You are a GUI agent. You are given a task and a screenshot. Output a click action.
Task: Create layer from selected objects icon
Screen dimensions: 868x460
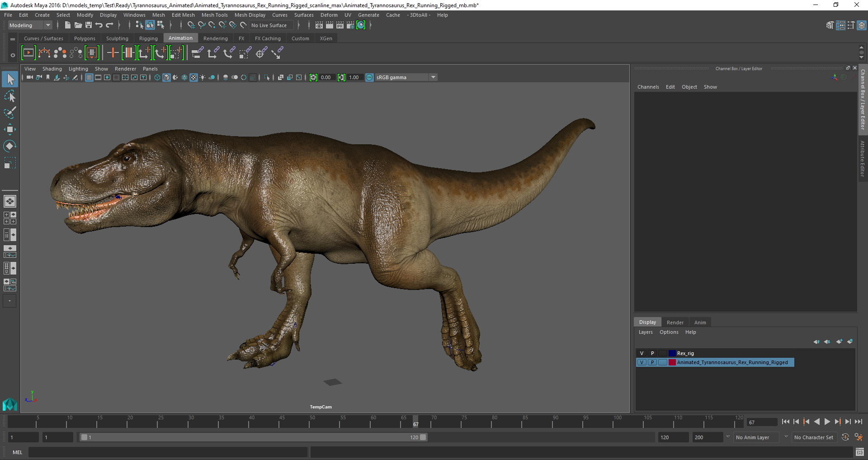850,341
